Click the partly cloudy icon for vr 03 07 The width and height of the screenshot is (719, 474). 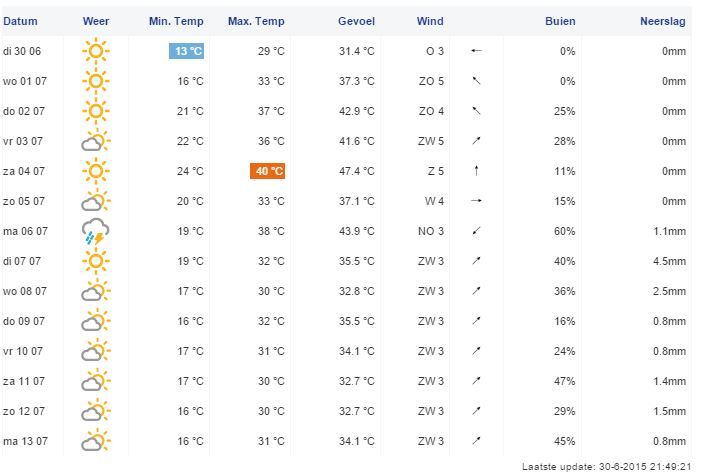[x=96, y=141]
